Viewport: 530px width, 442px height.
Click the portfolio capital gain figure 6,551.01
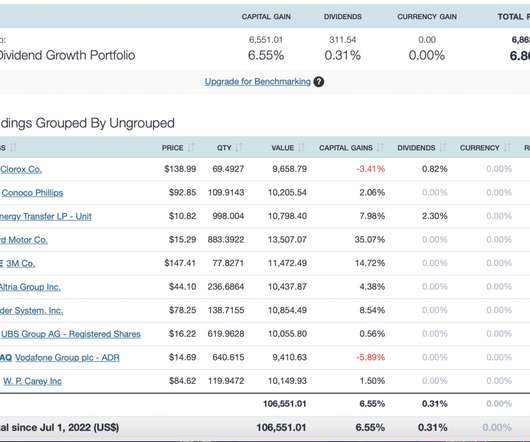point(266,40)
